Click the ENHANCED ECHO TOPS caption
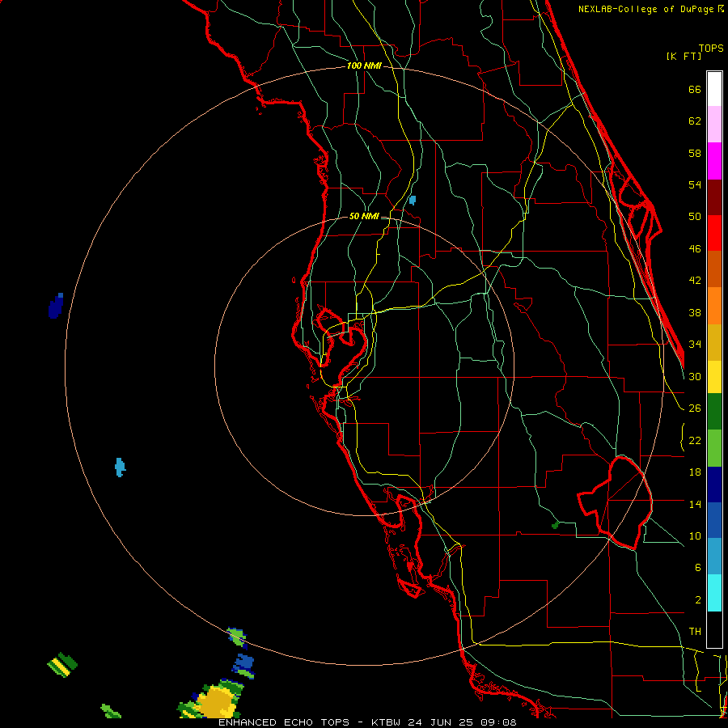Image resolution: width=728 pixels, height=728 pixels. point(284,722)
